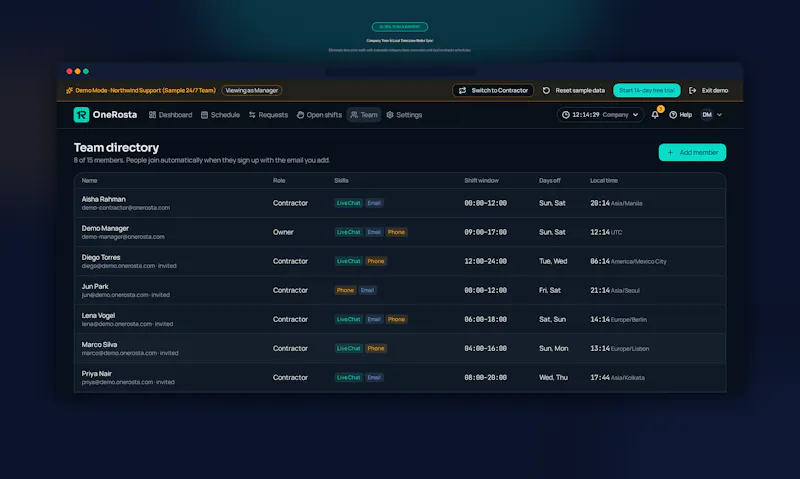800x479 pixels.
Task: Click the Viewing as Manager badge
Action: coord(252,90)
